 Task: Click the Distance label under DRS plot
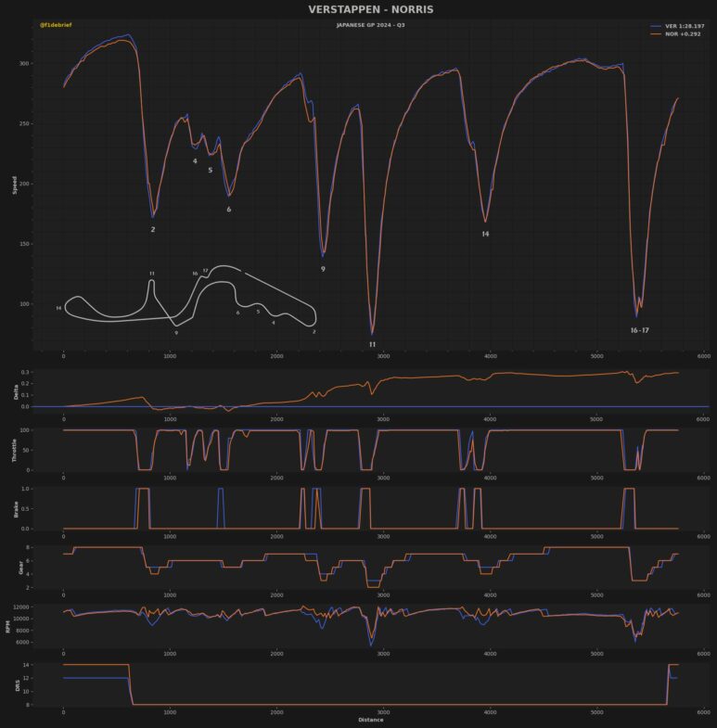coord(370,720)
